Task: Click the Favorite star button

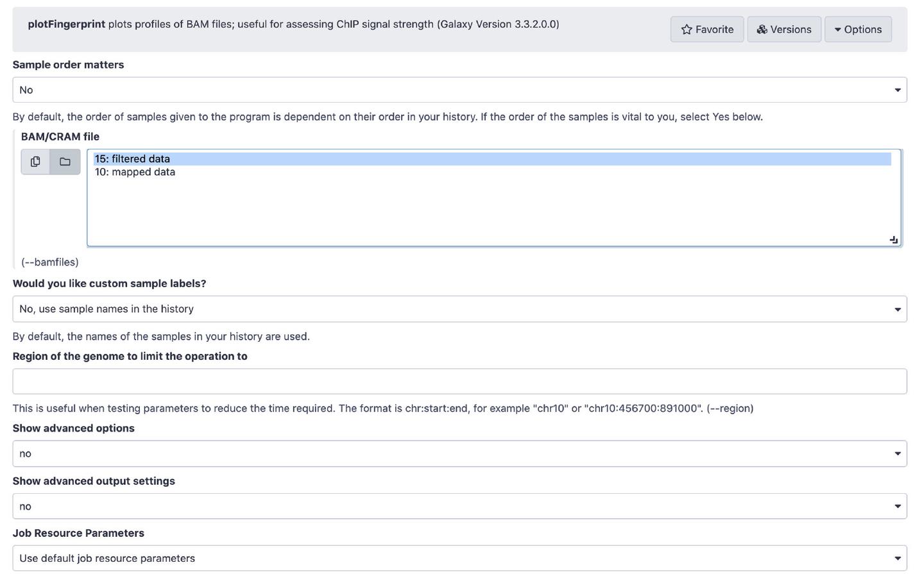Action: [x=706, y=30]
